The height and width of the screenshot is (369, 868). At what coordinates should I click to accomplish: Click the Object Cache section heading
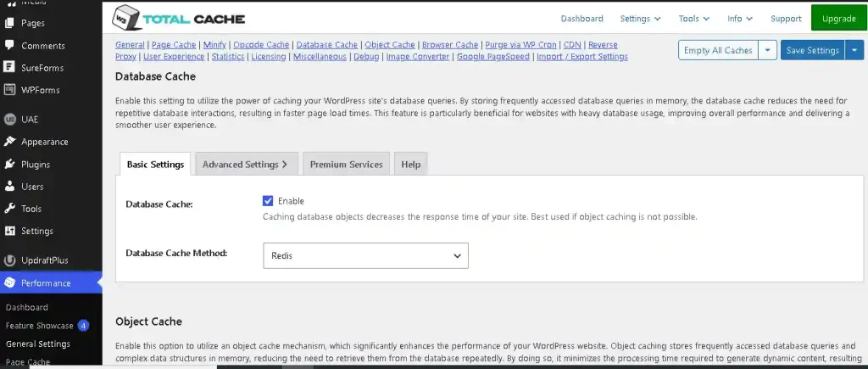(149, 321)
